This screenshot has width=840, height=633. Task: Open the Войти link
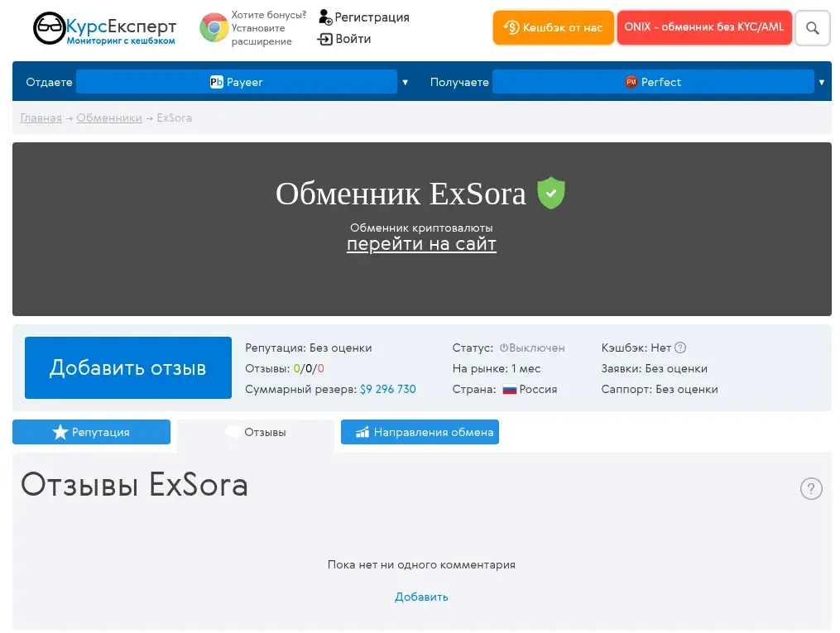point(353,39)
